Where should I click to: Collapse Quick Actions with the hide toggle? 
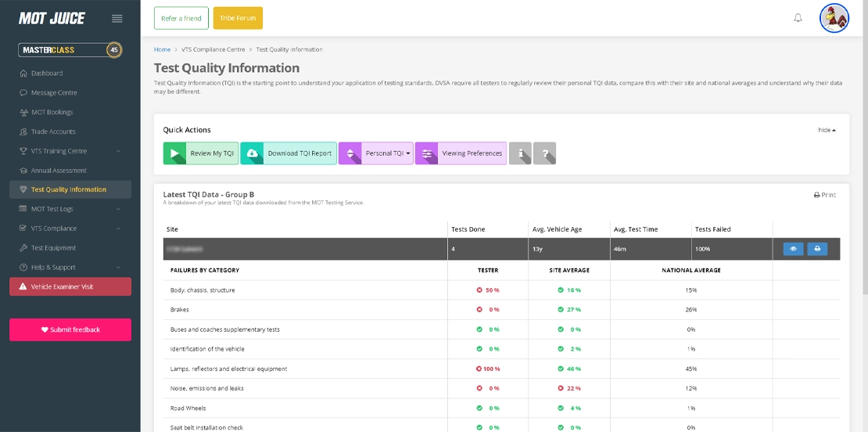coord(827,130)
